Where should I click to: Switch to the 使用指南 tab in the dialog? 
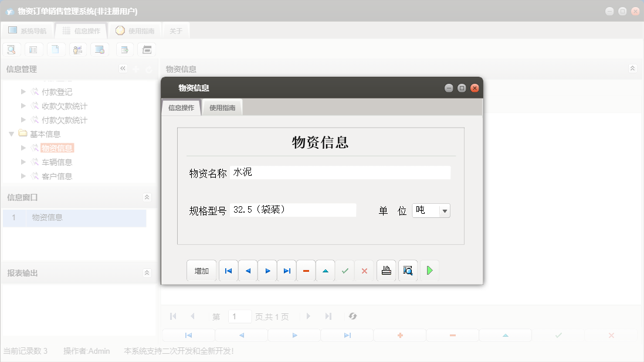(222, 107)
